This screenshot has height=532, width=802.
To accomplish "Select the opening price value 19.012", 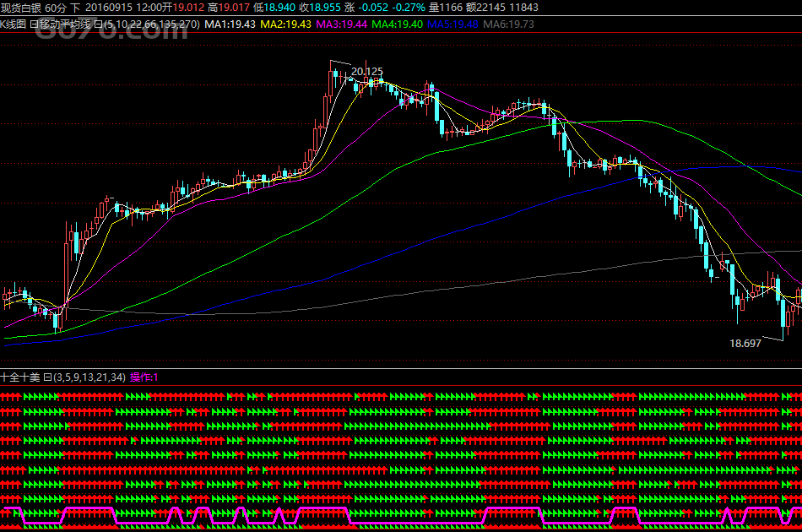I will point(189,8).
